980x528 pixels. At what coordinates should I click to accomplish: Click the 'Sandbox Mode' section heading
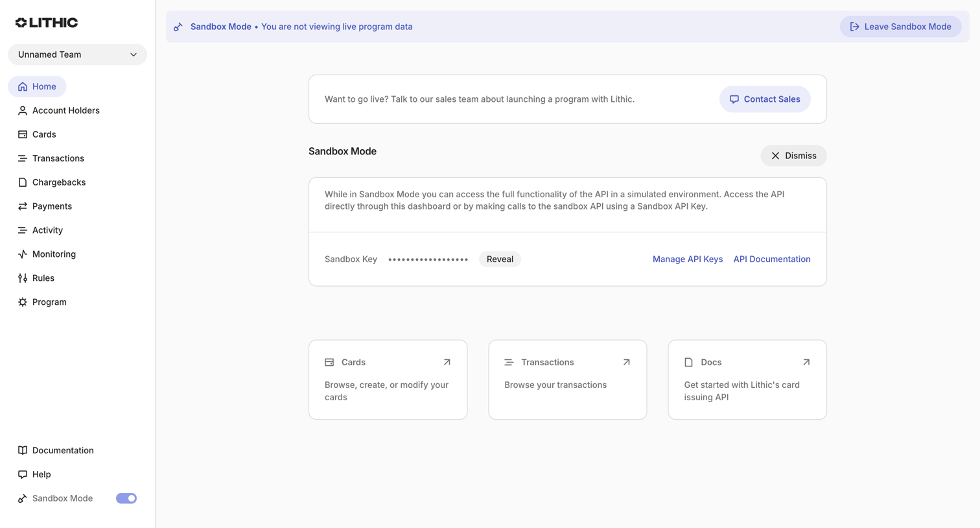click(342, 151)
